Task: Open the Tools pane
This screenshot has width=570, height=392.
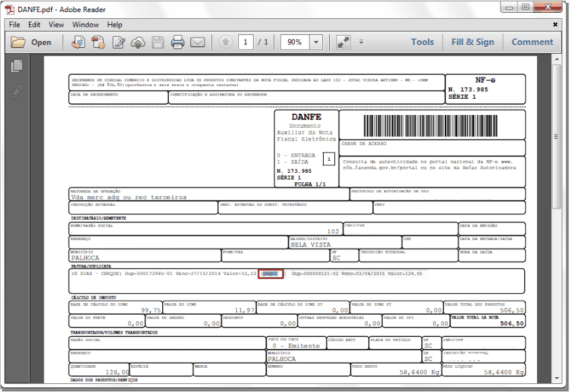Action: tap(423, 42)
